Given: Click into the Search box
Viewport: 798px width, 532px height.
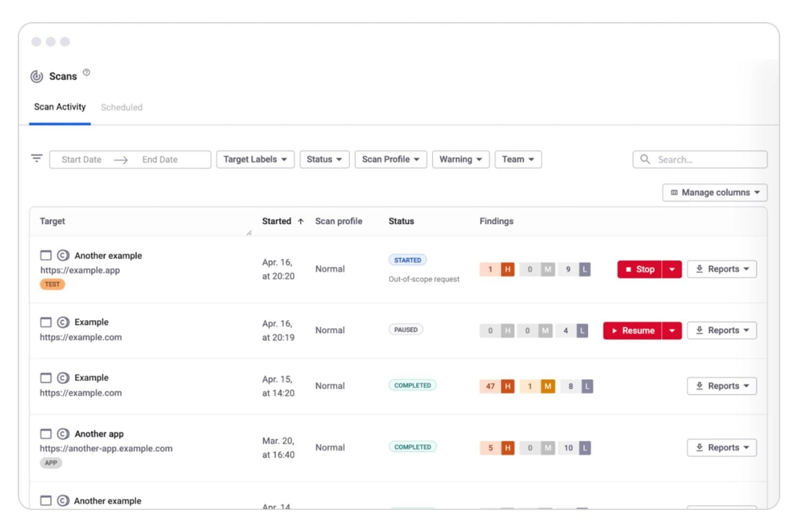Looking at the screenshot, I should pos(700,160).
